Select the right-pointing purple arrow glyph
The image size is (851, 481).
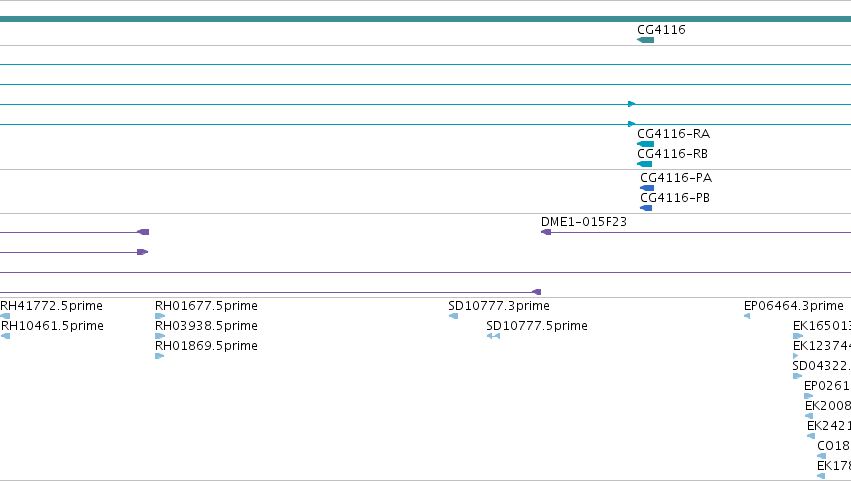[x=143, y=252]
